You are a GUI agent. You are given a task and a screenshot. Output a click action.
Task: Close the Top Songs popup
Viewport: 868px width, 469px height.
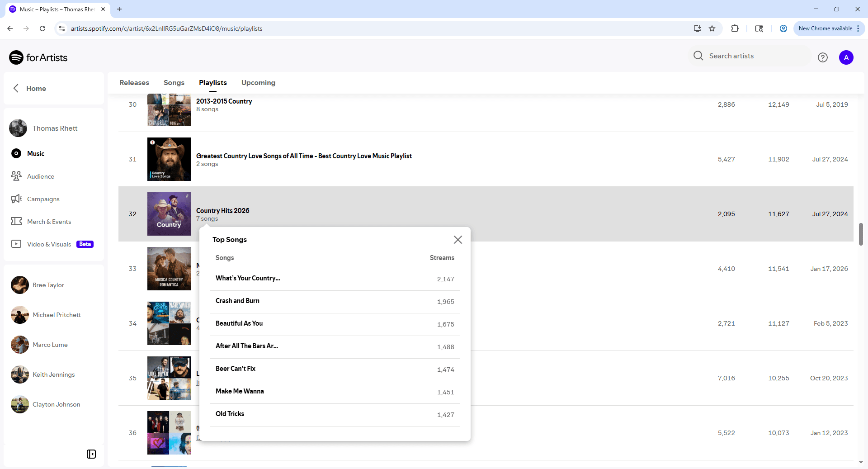458,240
